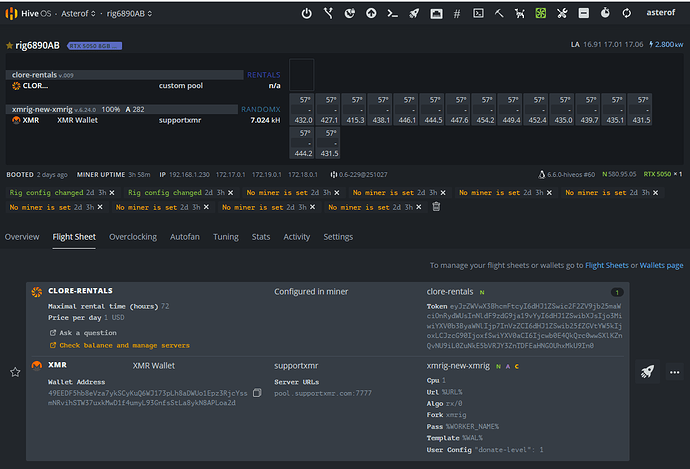The height and width of the screenshot is (469, 690).
Task: Click 'Check balance and manage servers' link
Action: tap(125, 346)
